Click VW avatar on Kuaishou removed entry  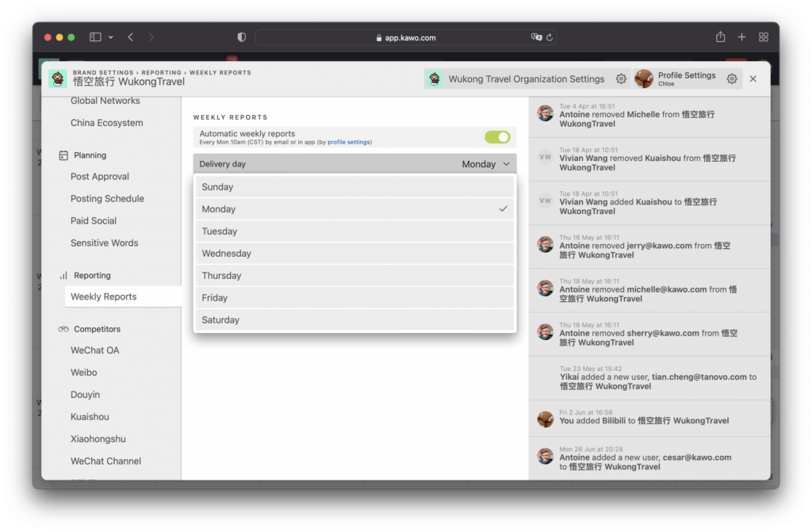(546, 157)
